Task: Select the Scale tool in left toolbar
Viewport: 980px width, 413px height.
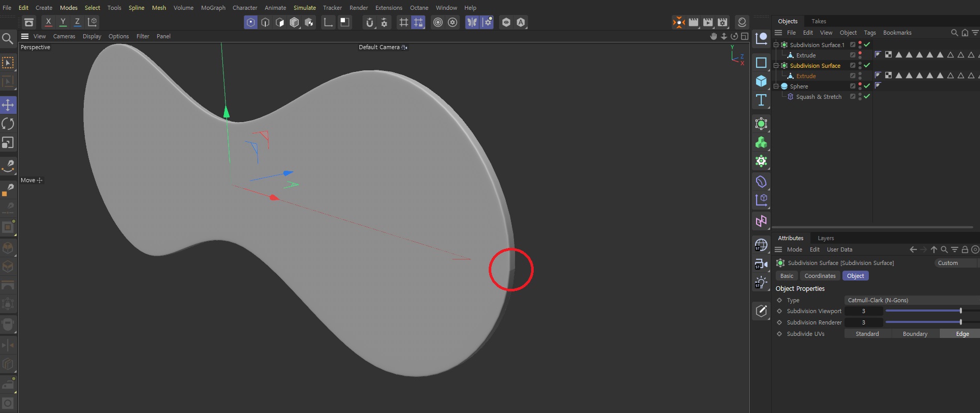Action: click(x=8, y=142)
